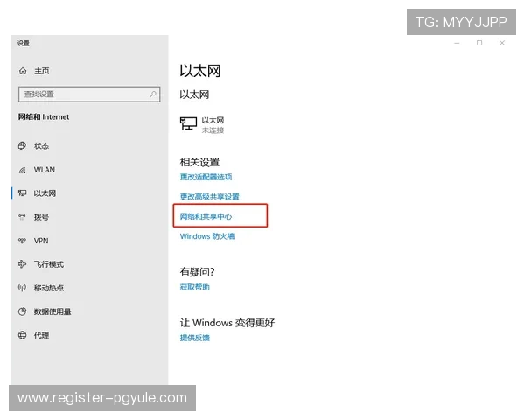Image resolution: width=525 pixels, height=420 pixels.
Task: Minimize the 设置 window
Action: [457, 43]
